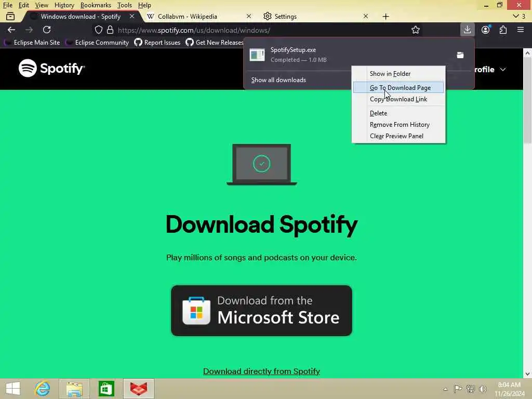Select Copy Download Link

[x=398, y=99]
